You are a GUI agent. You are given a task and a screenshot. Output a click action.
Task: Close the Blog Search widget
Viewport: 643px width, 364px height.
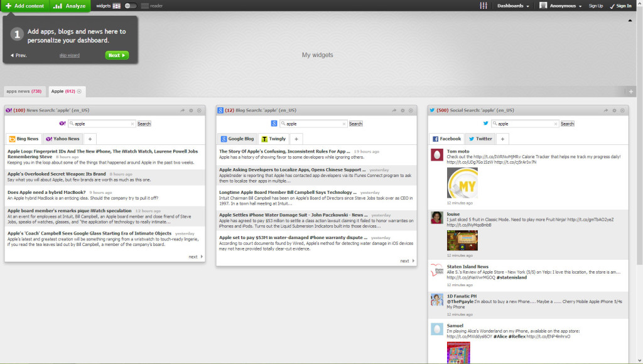click(x=411, y=110)
